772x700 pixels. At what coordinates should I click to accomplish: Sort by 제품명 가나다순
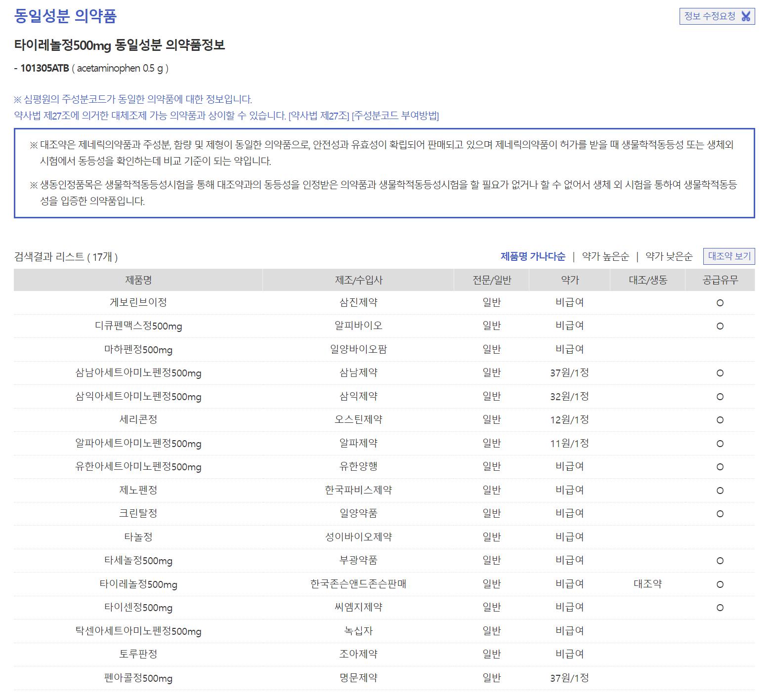click(x=533, y=256)
